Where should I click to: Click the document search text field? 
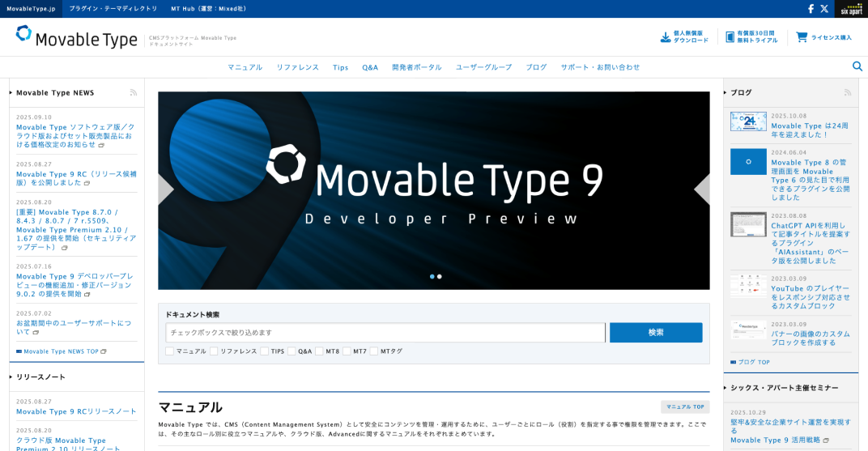tap(385, 333)
